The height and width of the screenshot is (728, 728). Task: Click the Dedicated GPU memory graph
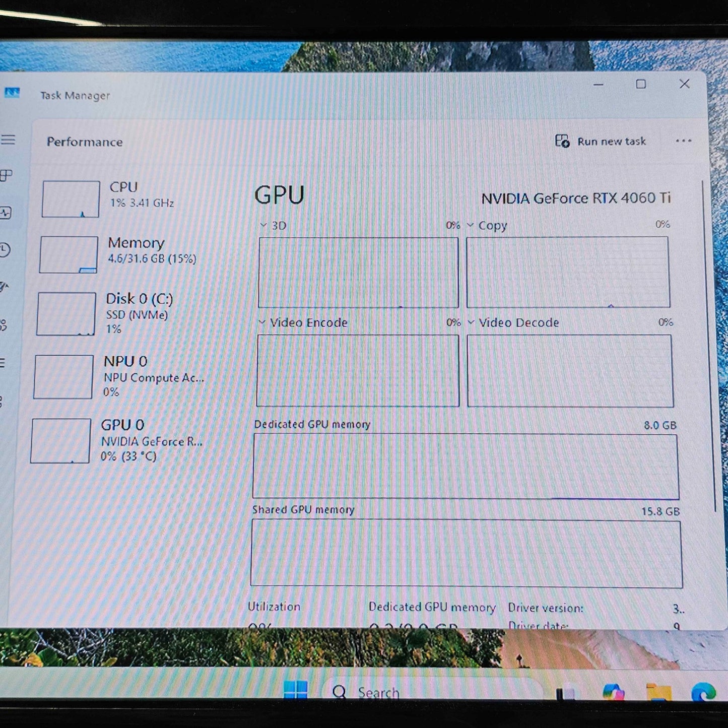click(x=466, y=466)
